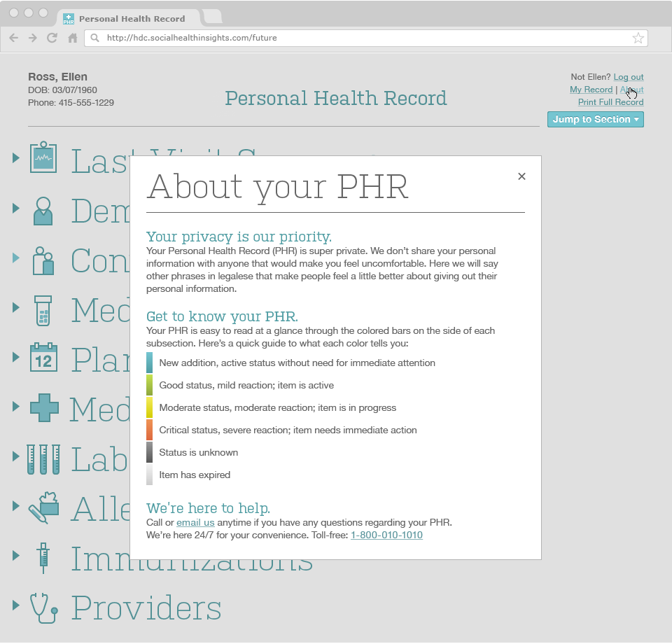Viewport: 672px width, 644px height.
Task: Go to the browser home icon
Action: 72,38
